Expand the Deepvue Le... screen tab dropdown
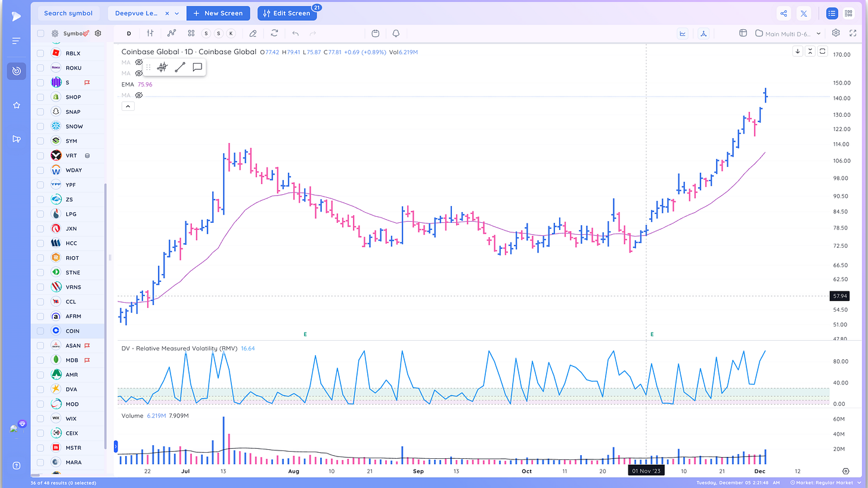This screenshot has width=868, height=488. 177,13
